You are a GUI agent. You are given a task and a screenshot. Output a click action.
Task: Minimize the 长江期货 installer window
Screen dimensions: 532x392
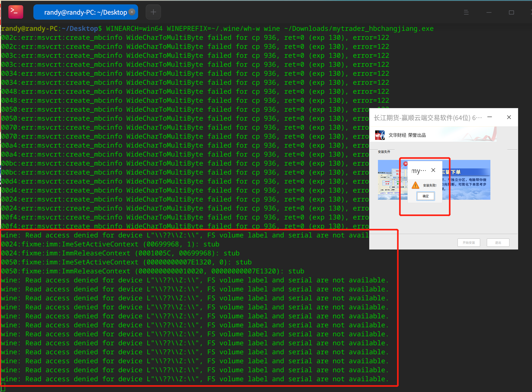pyautogui.click(x=490, y=117)
